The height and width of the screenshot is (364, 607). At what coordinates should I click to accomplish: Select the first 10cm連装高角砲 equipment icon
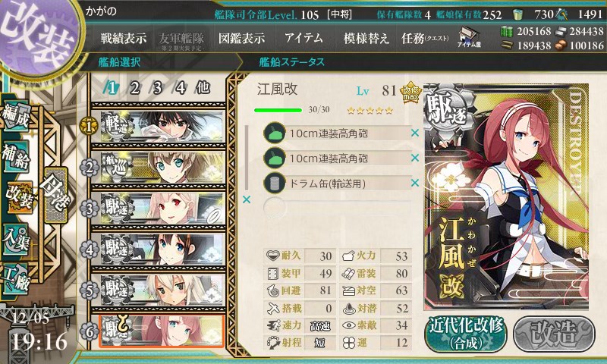275,133
